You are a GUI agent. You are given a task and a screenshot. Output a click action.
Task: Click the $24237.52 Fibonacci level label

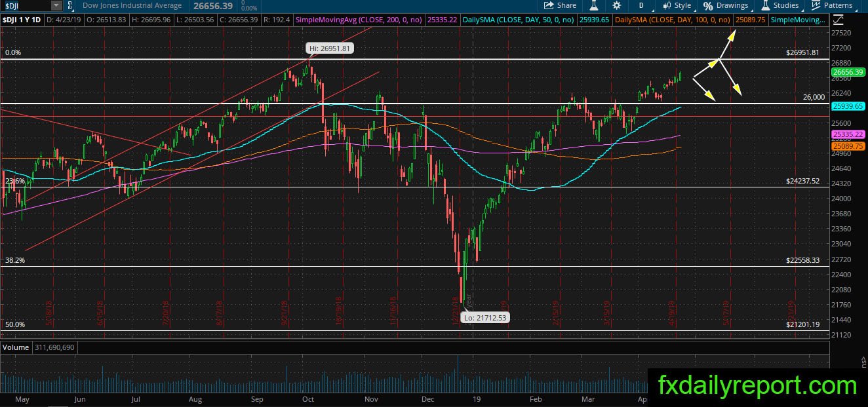point(803,181)
